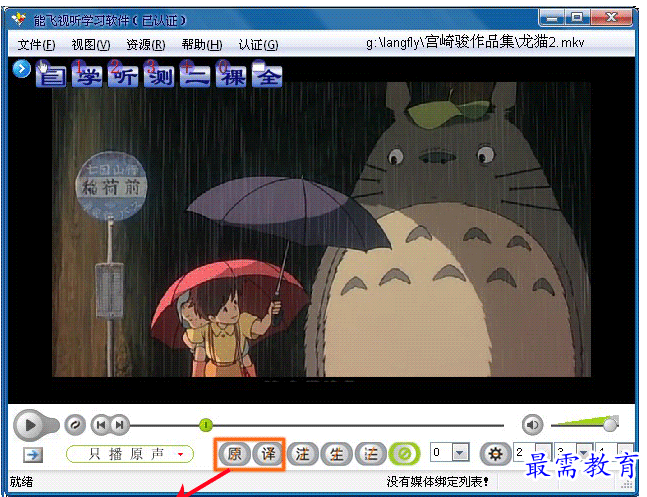Click the 就绪 status bar text
The image size is (647, 497).
click(x=21, y=482)
